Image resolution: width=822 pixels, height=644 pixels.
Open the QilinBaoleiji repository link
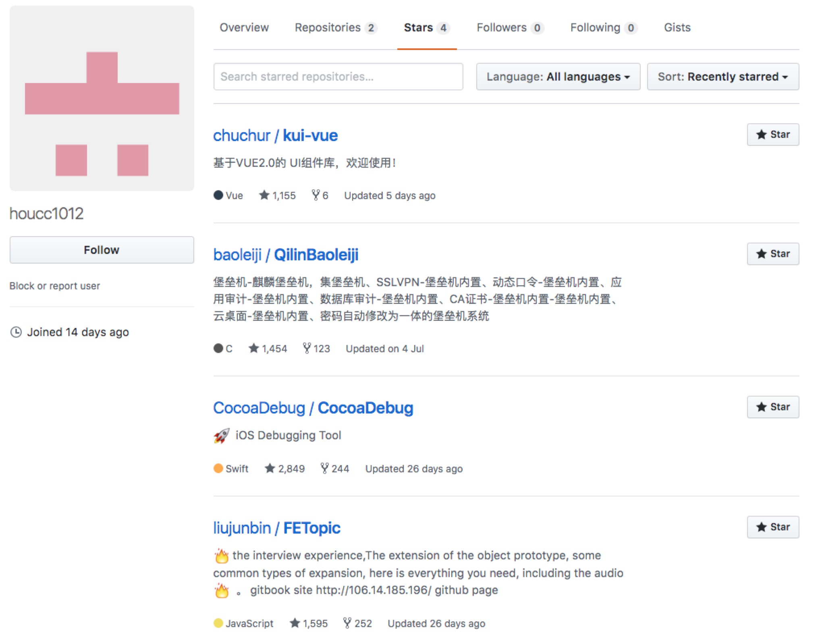pyautogui.click(x=316, y=255)
